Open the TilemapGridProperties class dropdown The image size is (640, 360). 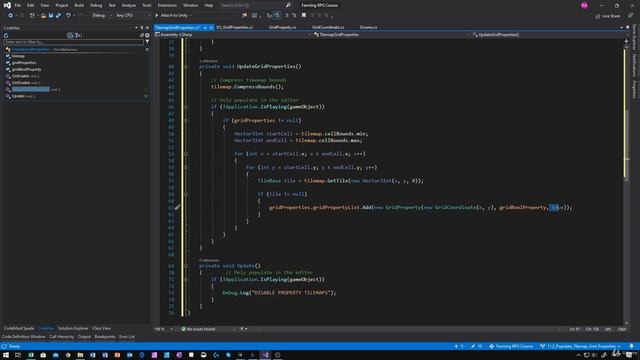(391, 35)
